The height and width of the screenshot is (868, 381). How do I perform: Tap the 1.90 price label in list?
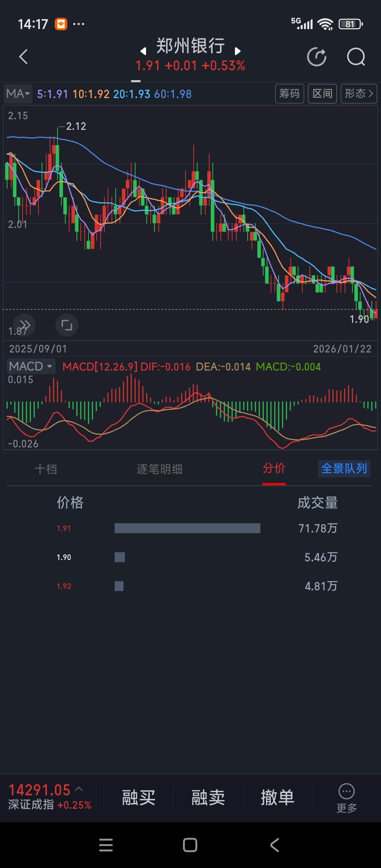[64, 557]
